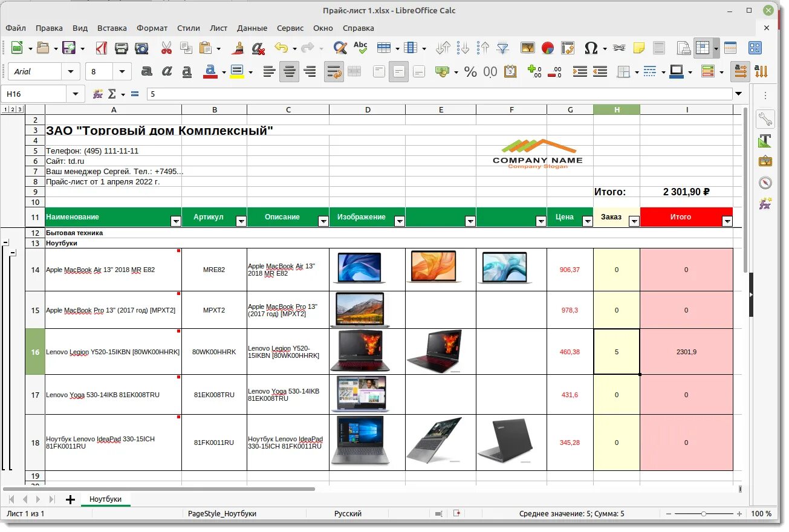
Task: Click the Print icon
Action: click(122, 48)
